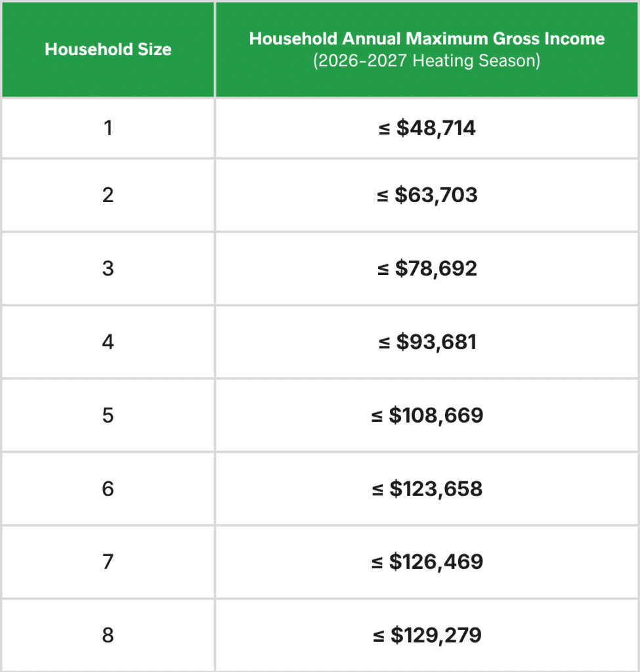
Task: Click the ≤ $123,658 income value
Action: 427,489
